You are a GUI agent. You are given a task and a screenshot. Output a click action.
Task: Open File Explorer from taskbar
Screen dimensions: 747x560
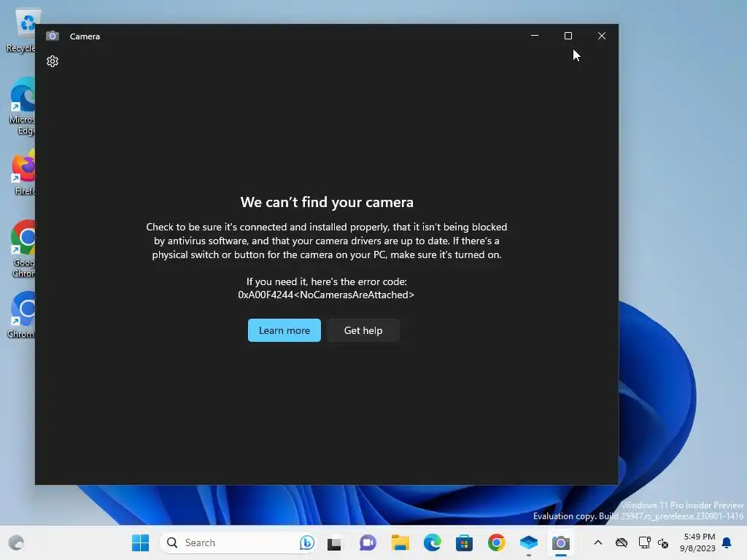400,542
